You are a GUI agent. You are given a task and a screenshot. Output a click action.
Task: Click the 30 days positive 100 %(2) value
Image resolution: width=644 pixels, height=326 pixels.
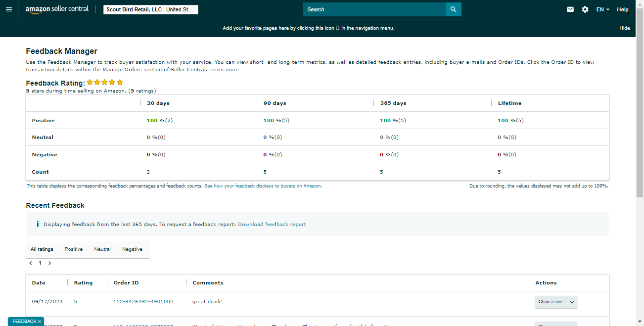pos(160,121)
